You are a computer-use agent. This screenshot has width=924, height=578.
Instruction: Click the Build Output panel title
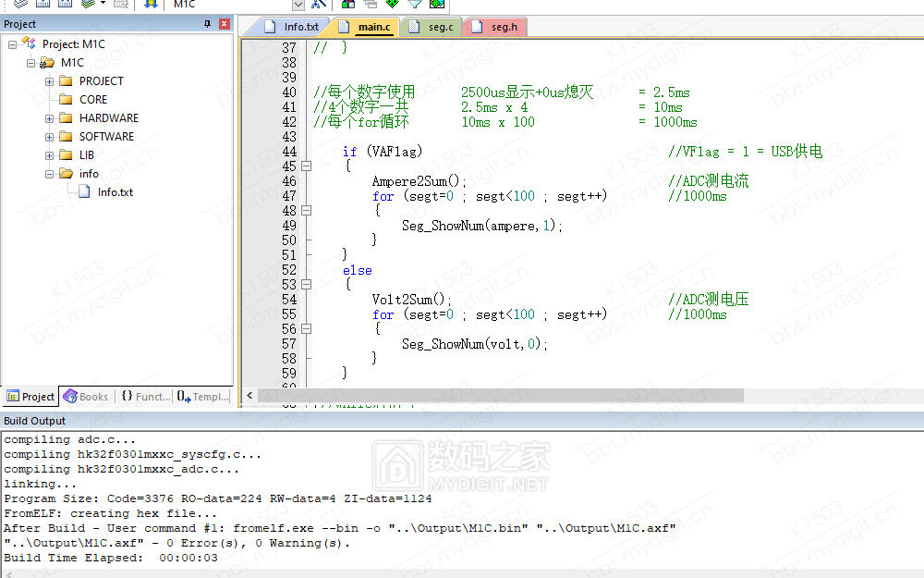pyautogui.click(x=34, y=421)
